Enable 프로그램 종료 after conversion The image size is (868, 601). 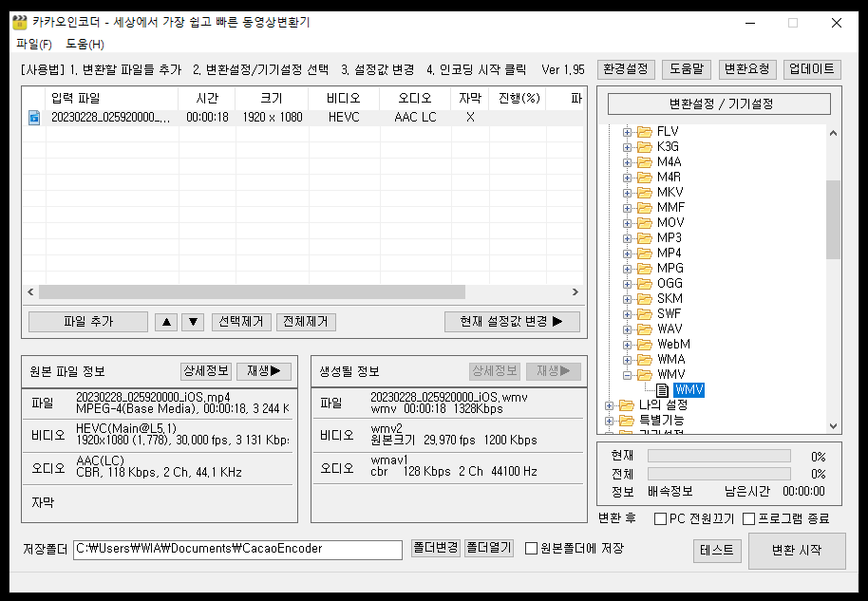(x=749, y=519)
